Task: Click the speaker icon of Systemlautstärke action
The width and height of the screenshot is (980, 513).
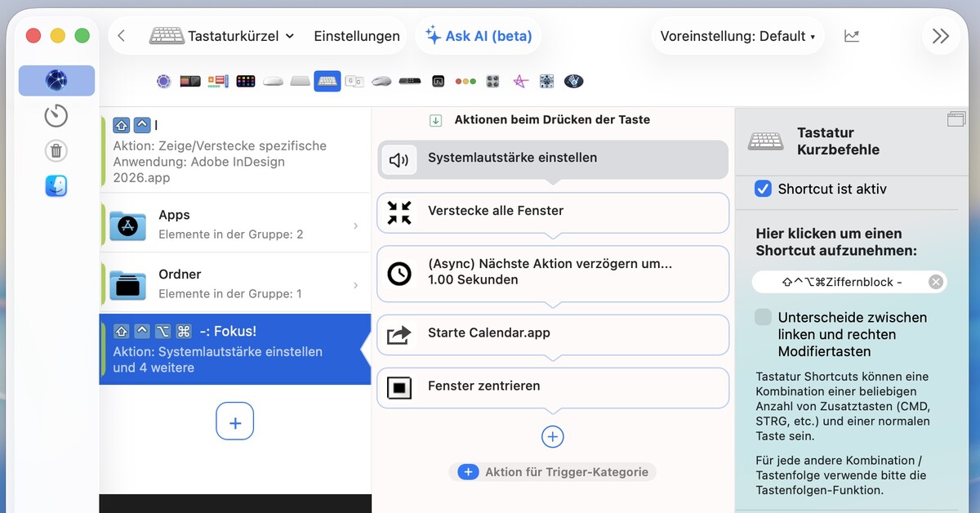Action: tap(399, 159)
